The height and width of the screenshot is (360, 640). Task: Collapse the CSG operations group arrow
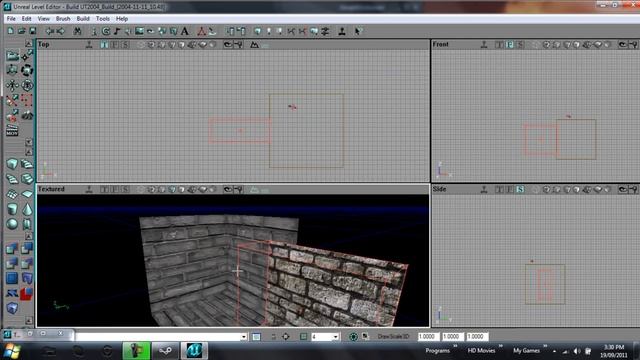[29, 236]
